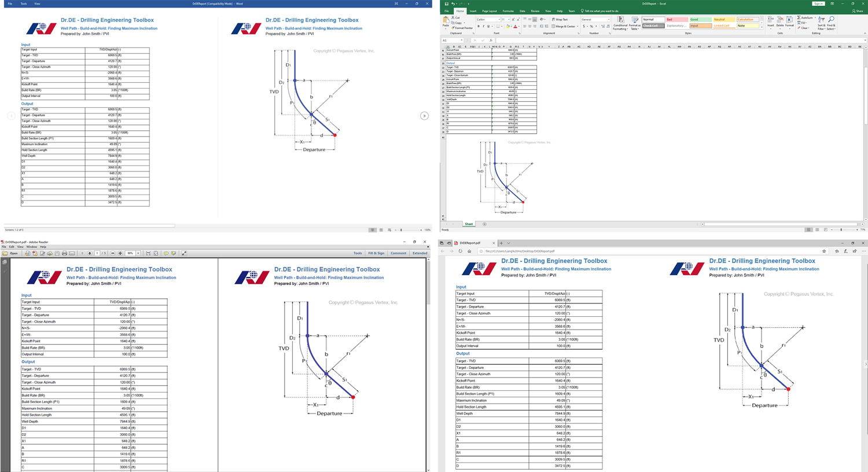This screenshot has width=868, height=472.
Task: Switch to the Excel Insert tab
Action: 473,11
